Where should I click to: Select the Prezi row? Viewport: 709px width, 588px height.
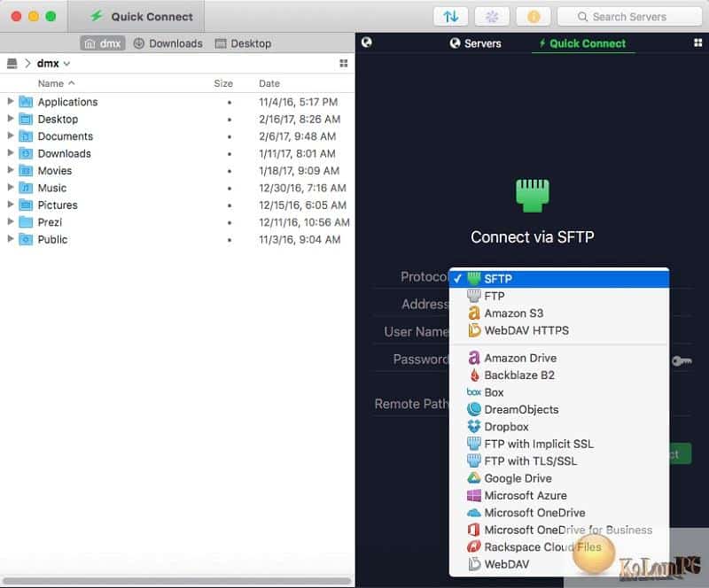177,222
